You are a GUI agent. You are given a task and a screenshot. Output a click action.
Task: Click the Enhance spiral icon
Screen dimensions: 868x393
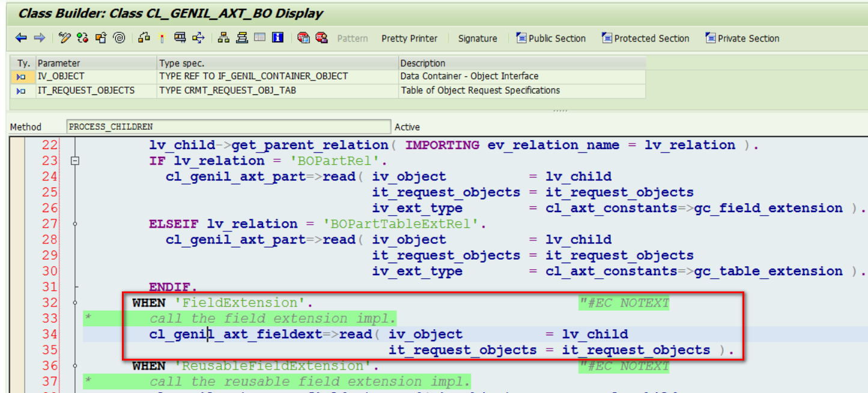119,38
